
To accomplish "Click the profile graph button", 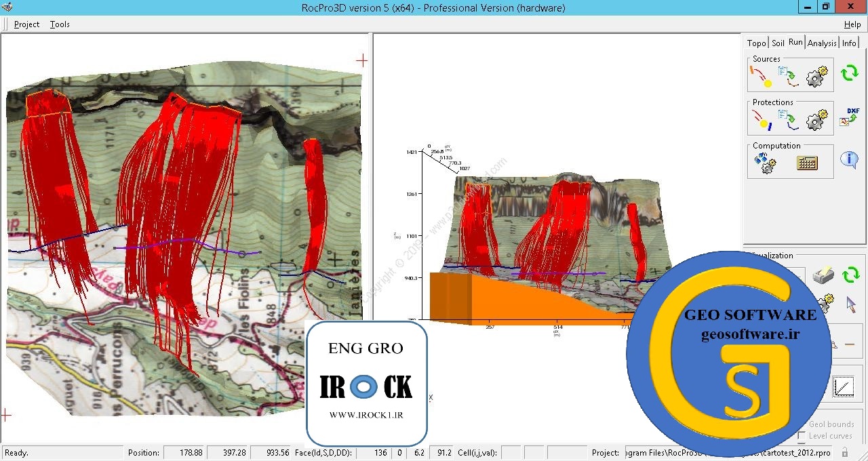I will point(844,387).
